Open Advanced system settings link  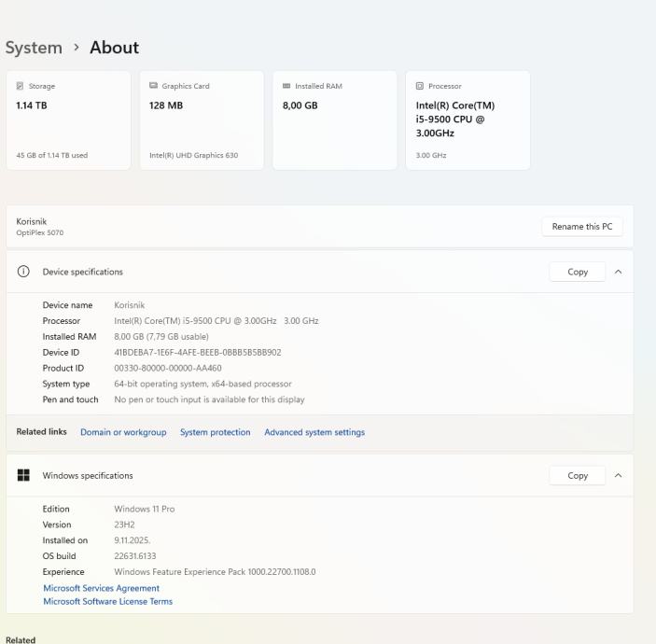(314, 432)
